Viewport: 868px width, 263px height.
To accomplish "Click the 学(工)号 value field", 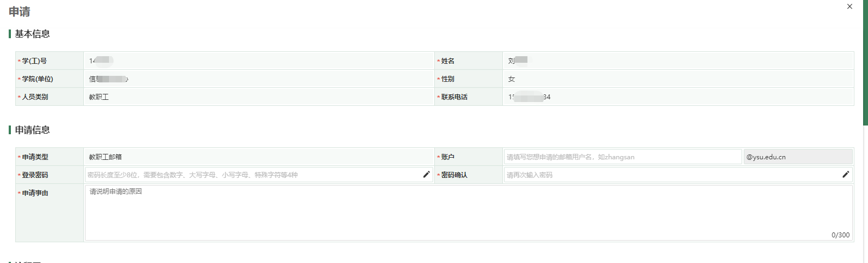I will point(259,61).
